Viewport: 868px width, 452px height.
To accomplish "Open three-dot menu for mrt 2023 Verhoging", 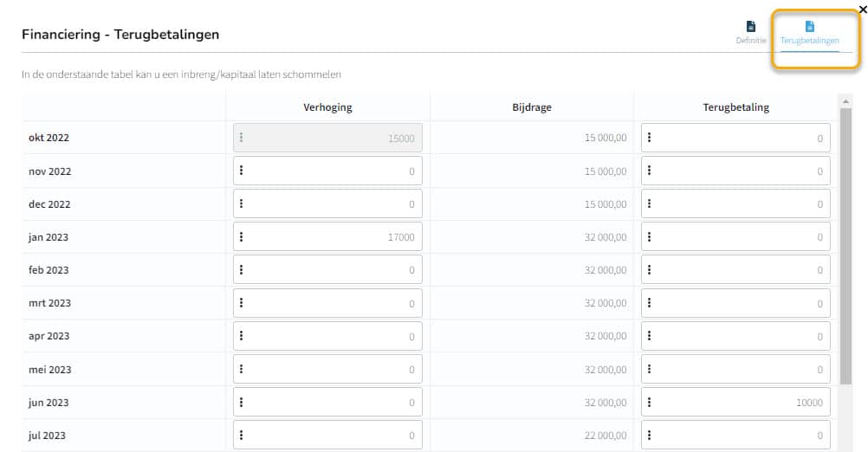I will (x=242, y=302).
